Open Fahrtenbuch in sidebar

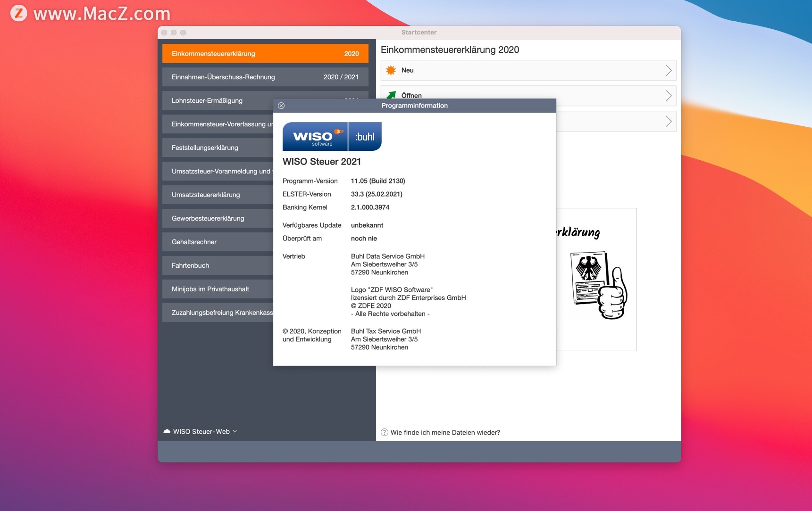point(218,265)
